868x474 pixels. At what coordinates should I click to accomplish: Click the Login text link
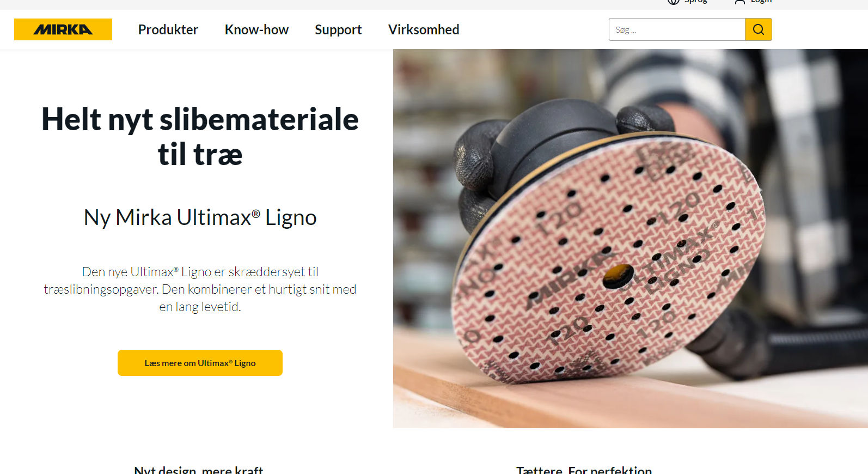[x=761, y=2]
